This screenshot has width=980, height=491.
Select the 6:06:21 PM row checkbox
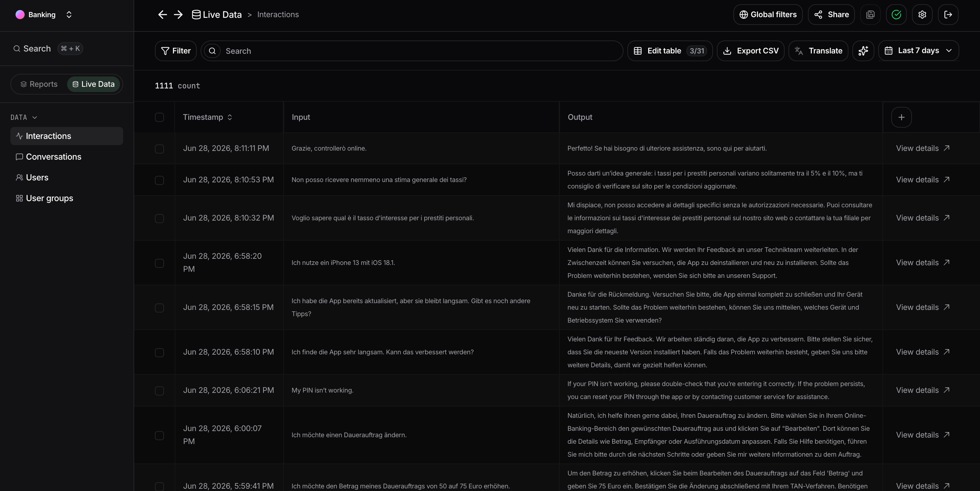click(x=159, y=391)
